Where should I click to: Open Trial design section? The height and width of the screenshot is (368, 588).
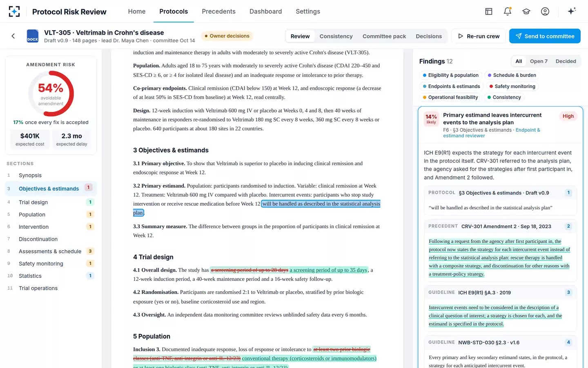51,202
